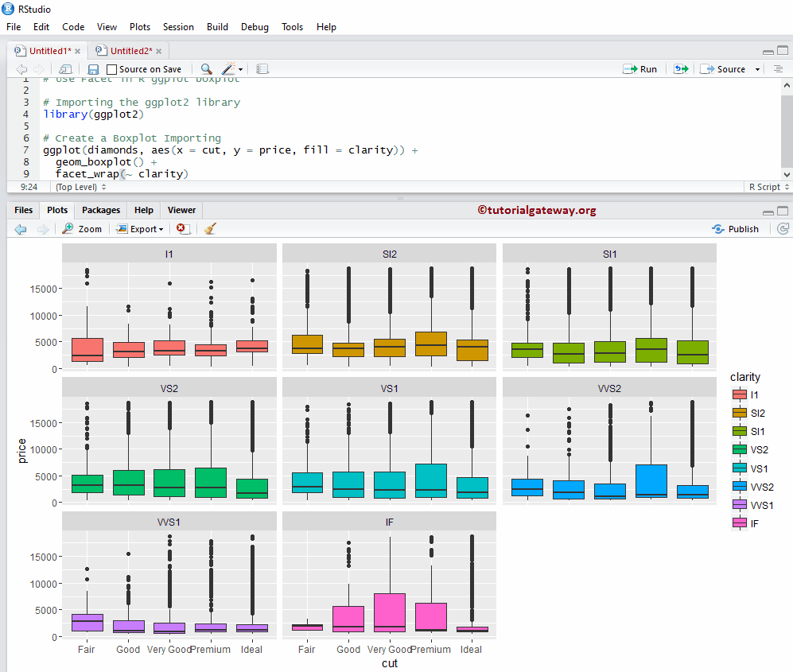Remove the current plot with the red X icon
Viewport: 793px width, 672px height.
tap(182, 228)
